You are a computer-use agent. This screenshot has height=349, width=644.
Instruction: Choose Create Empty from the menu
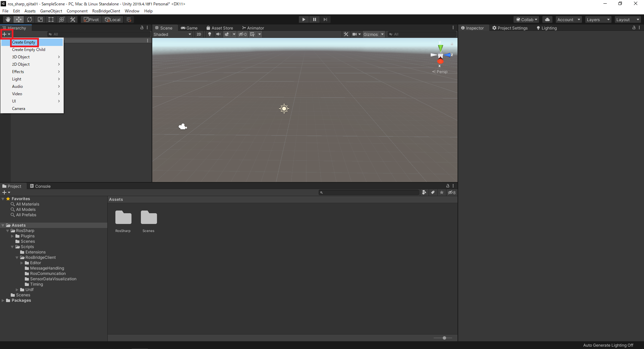pos(24,42)
